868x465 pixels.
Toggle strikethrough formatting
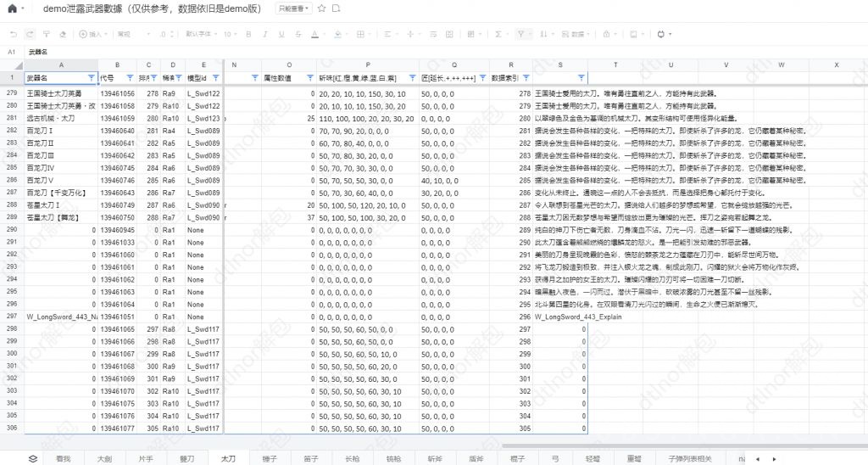click(298, 34)
